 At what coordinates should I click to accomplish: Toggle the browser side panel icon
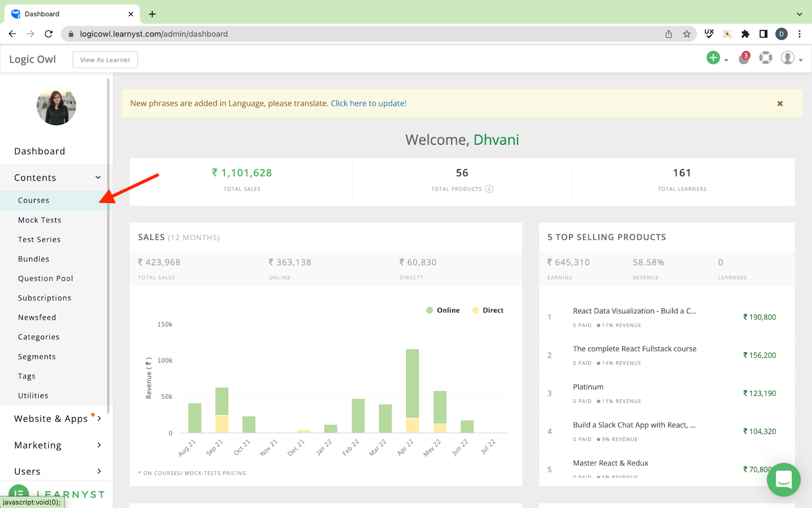[x=763, y=34]
